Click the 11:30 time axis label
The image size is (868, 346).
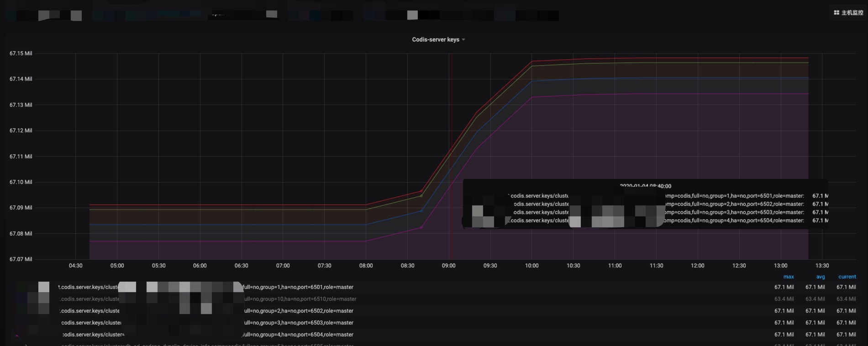656,266
